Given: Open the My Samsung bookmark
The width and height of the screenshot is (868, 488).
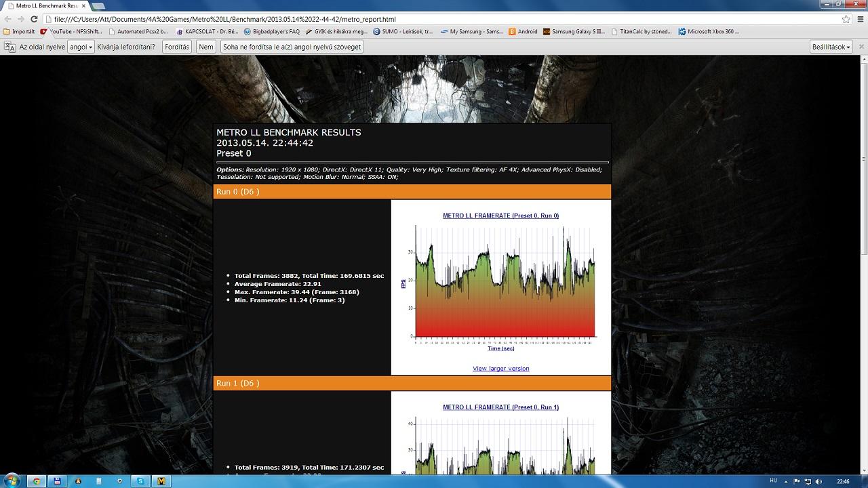Looking at the screenshot, I should (472, 31).
